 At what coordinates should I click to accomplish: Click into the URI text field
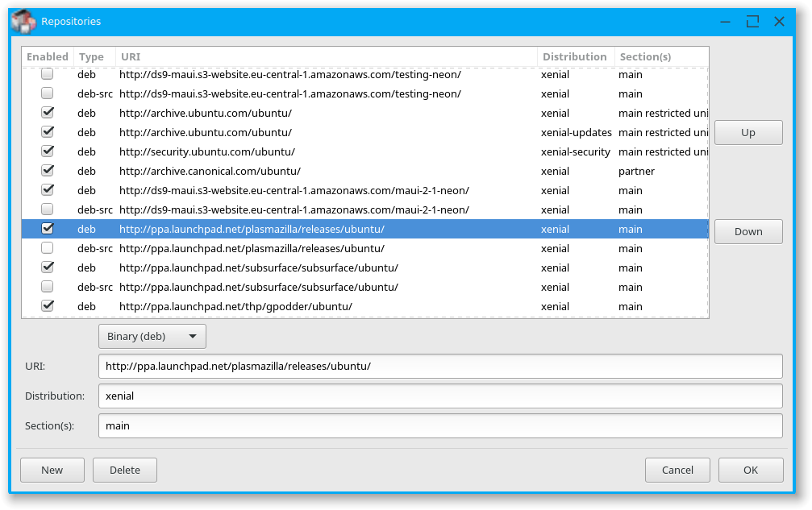pos(439,366)
